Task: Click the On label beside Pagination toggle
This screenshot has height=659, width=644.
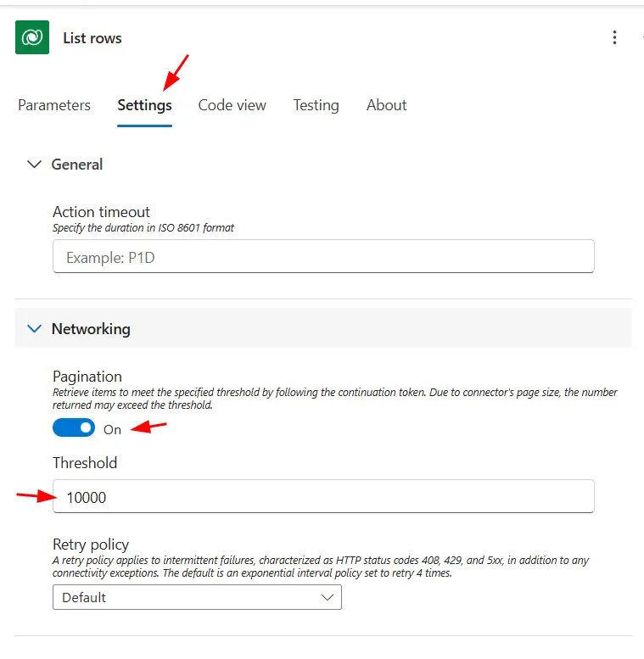Action: pyautogui.click(x=112, y=429)
